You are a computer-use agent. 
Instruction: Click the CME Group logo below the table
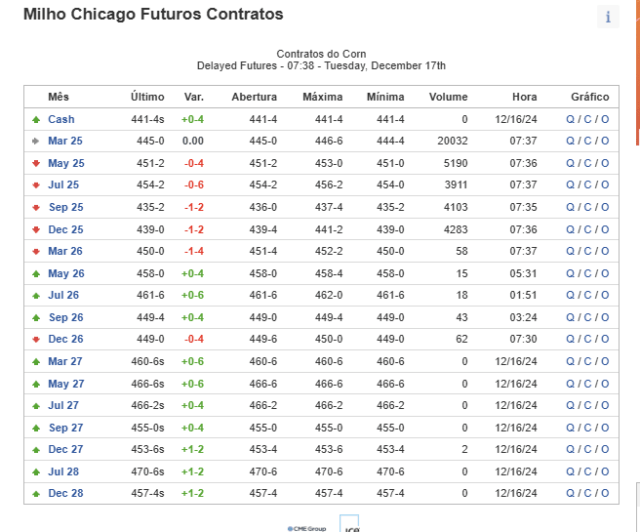coord(307,528)
